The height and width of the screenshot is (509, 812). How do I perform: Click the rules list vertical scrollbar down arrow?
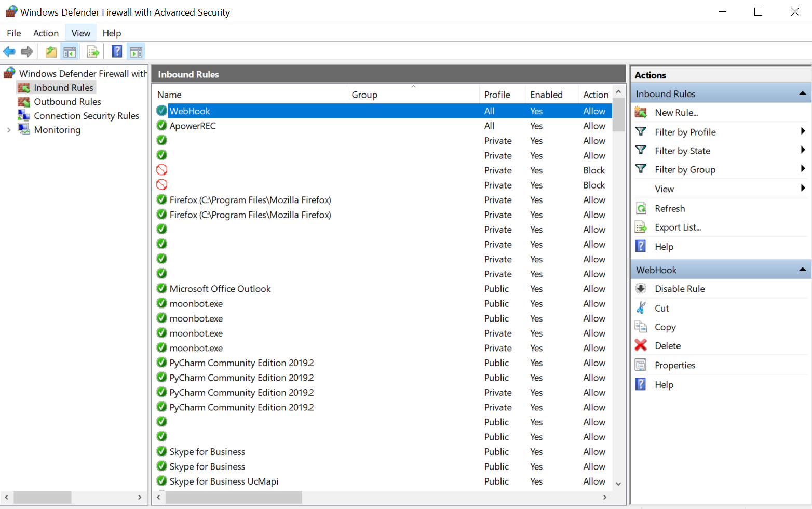[618, 484]
